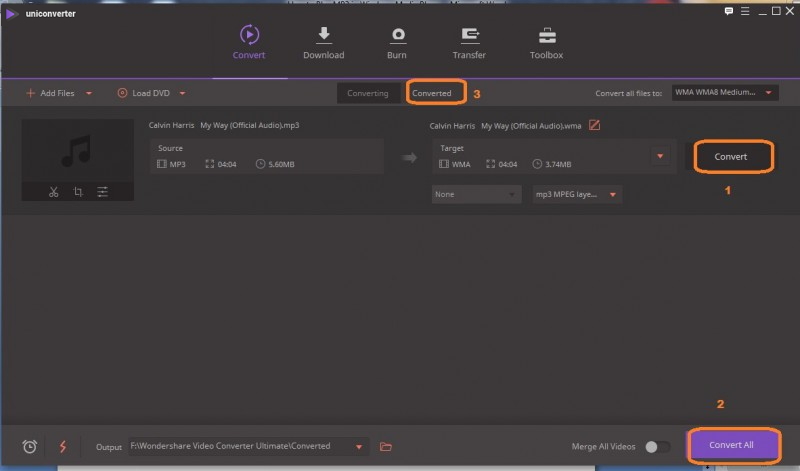Open the output folder icon
800x471 pixels.
386,447
